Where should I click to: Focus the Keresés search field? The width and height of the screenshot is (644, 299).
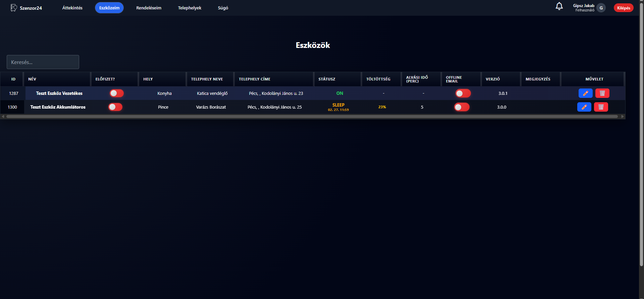pos(43,62)
